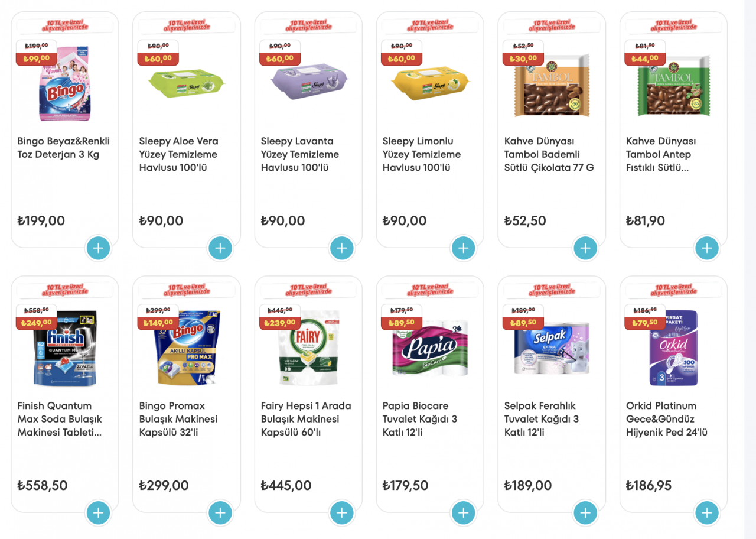Add Papia Biocare toilet paper to cart

tap(464, 513)
